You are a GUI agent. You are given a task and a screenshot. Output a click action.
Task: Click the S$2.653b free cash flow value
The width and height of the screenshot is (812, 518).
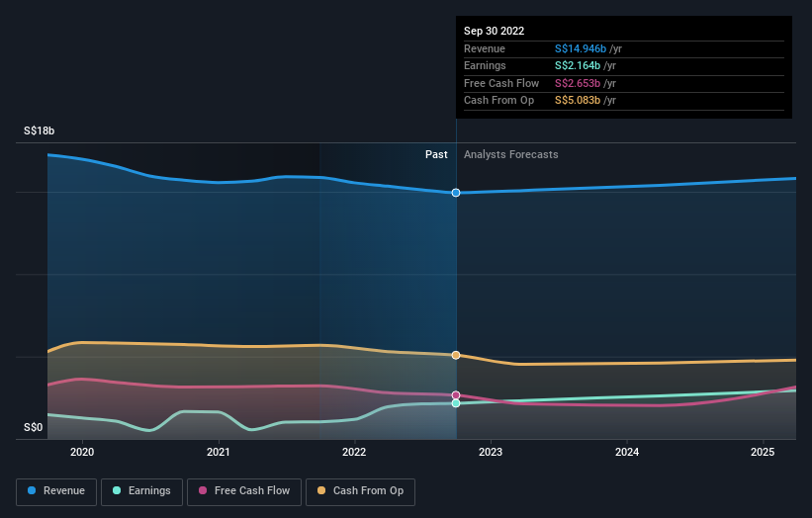point(578,83)
